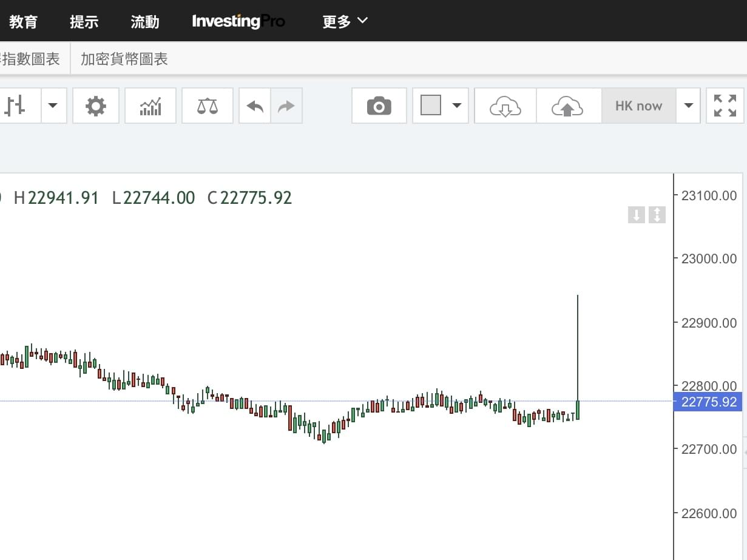Switch to the 加密貨幣圖表 tab
747x560 pixels.
click(124, 59)
